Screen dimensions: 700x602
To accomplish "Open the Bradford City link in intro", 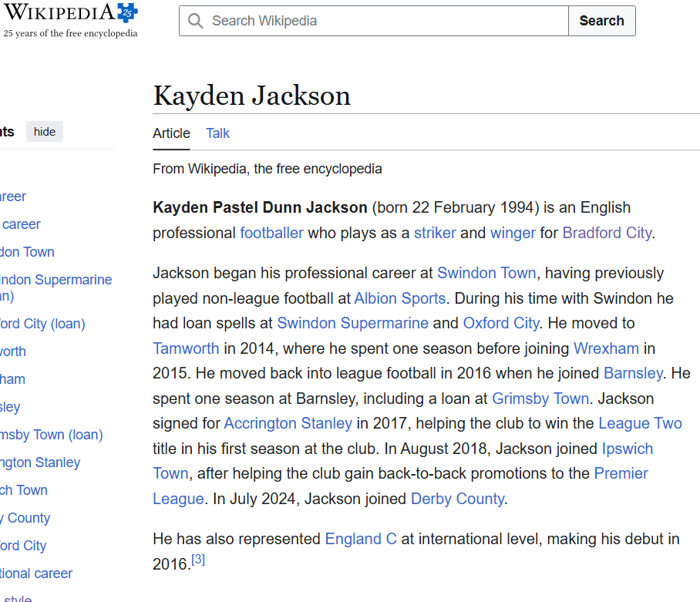I will [607, 233].
